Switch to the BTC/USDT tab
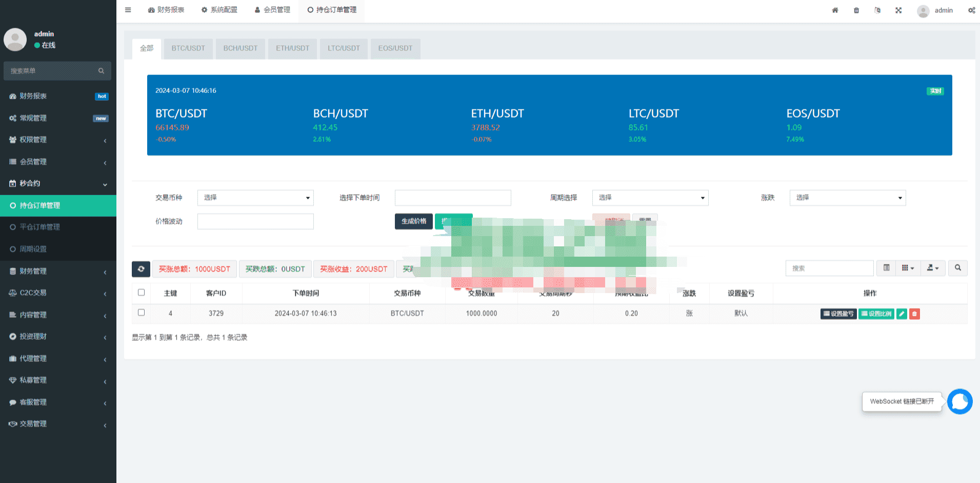980x483 pixels. coord(188,48)
